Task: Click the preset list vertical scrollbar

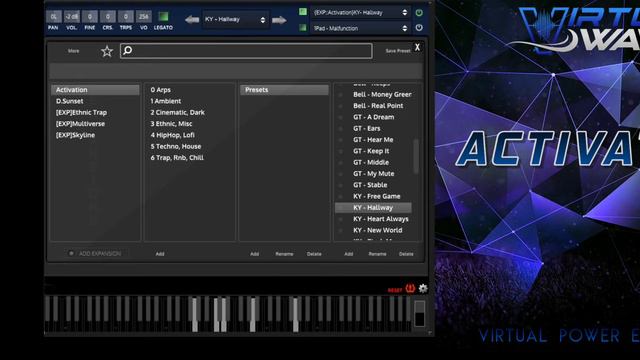Action: pyautogui.click(x=416, y=156)
